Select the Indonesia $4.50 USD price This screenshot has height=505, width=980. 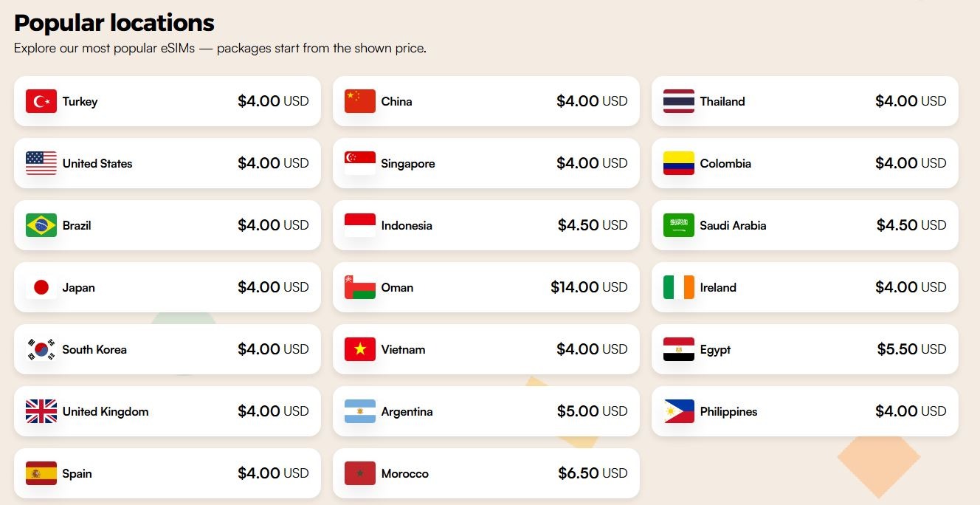(593, 225)
